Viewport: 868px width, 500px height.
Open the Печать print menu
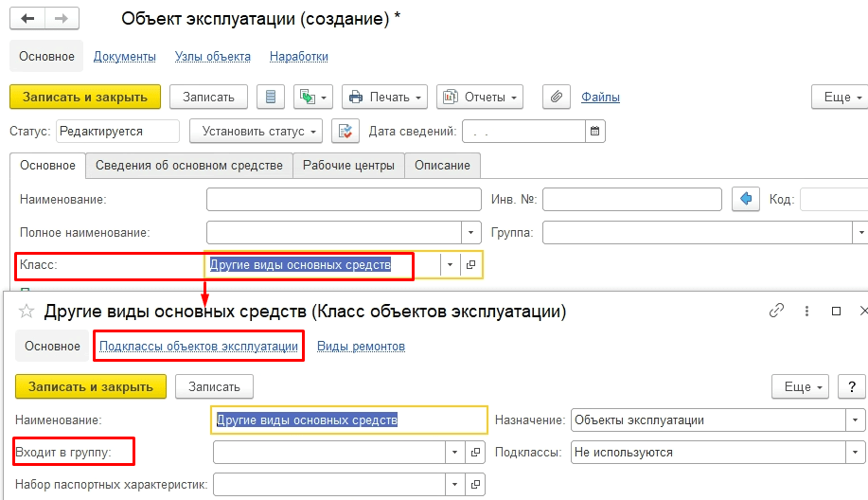tap(384, 97)
